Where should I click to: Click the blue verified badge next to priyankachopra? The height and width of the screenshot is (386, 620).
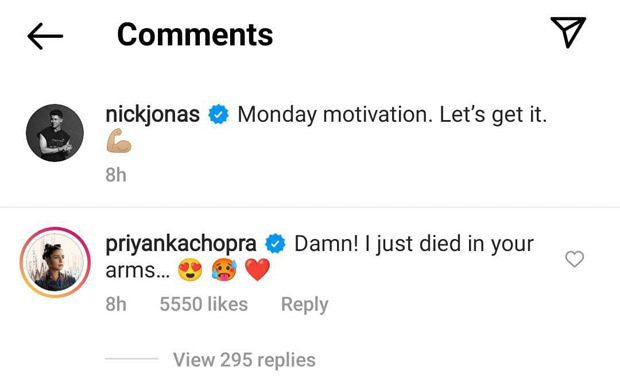[275, 244]
